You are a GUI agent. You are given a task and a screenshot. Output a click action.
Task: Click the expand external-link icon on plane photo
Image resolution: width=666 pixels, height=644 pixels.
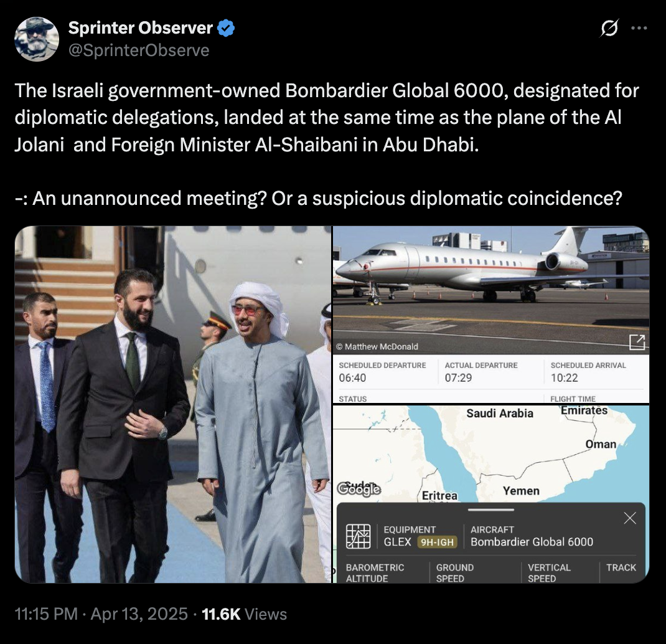click(x=637, y=342)
